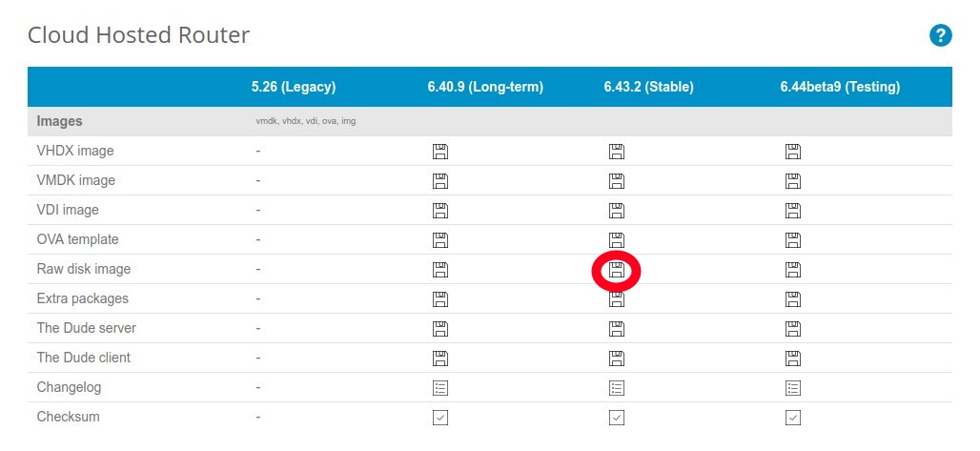
Task: Download the VHDX image for 6.40.9 Long-term
Action: pos(440,152)
